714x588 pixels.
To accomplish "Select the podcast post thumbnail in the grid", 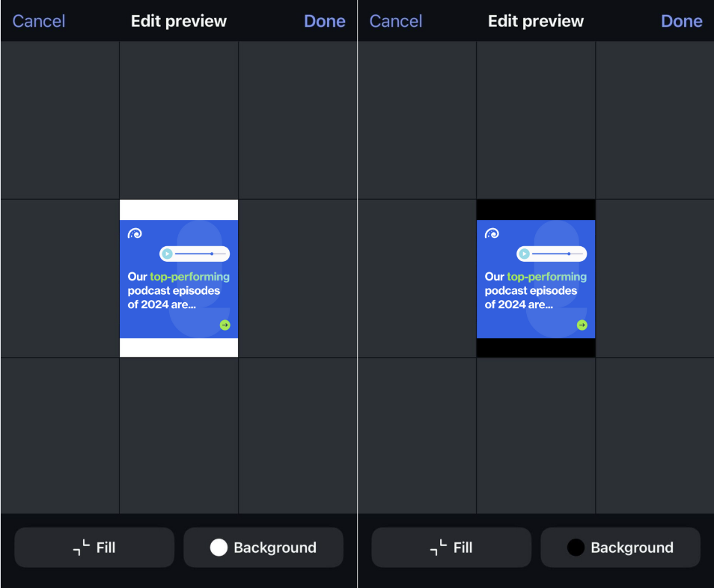I will [x=178, y=277].
